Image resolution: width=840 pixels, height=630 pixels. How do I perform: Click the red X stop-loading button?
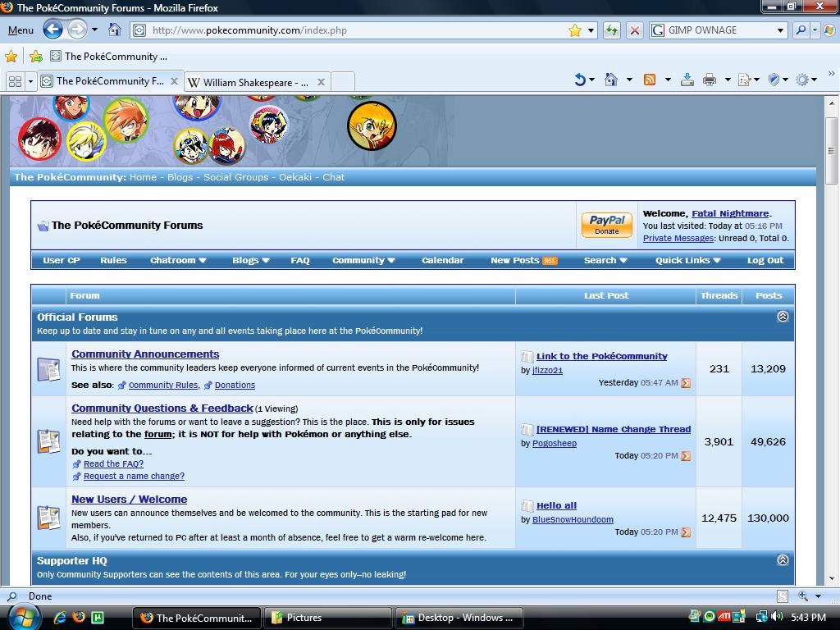click(x=635, y=30)
